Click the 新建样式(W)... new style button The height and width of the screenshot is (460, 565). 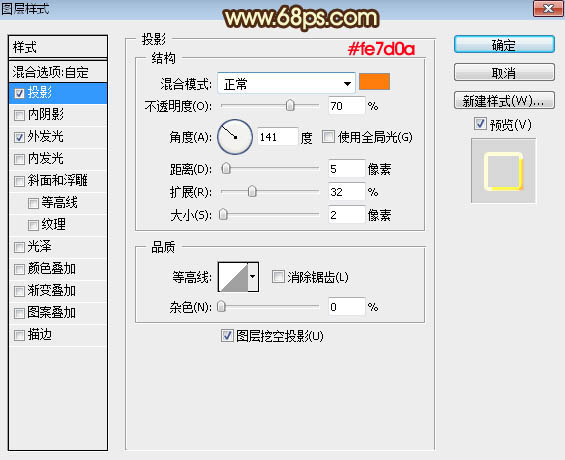(504, 100)
